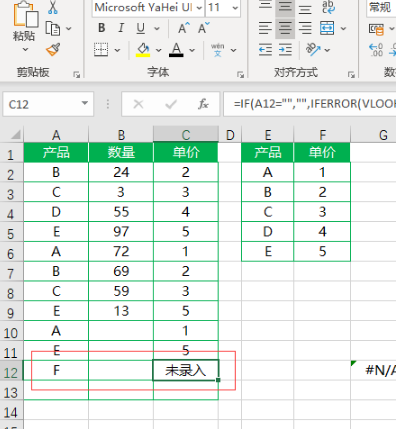The height and width of the screenshot is (429, 397).
Task: Click the 数量 header cell B1
Action: pyautogui.click(x=121, y=152)
